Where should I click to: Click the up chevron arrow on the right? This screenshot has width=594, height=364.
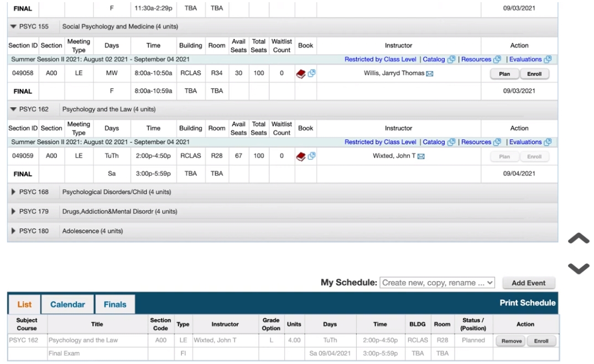coord(579,238)
